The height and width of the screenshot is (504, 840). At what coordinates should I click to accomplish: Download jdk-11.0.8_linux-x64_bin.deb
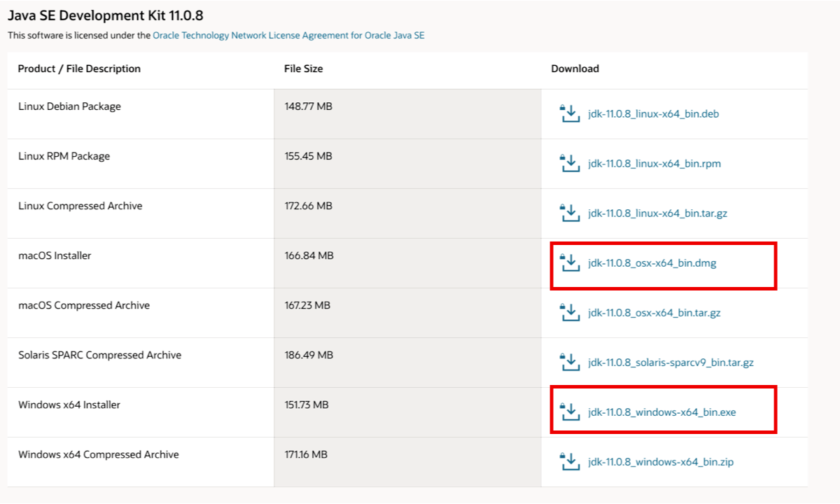(654, 114)
